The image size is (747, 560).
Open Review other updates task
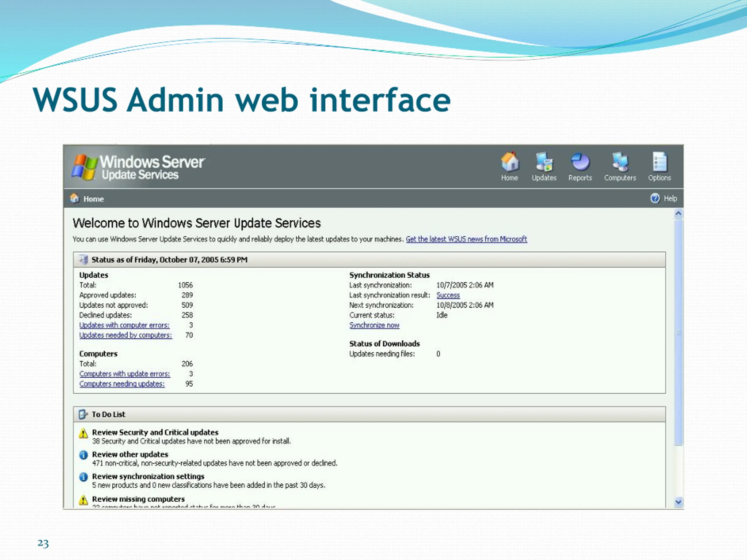pyautogui.click(x=130, y=454)
